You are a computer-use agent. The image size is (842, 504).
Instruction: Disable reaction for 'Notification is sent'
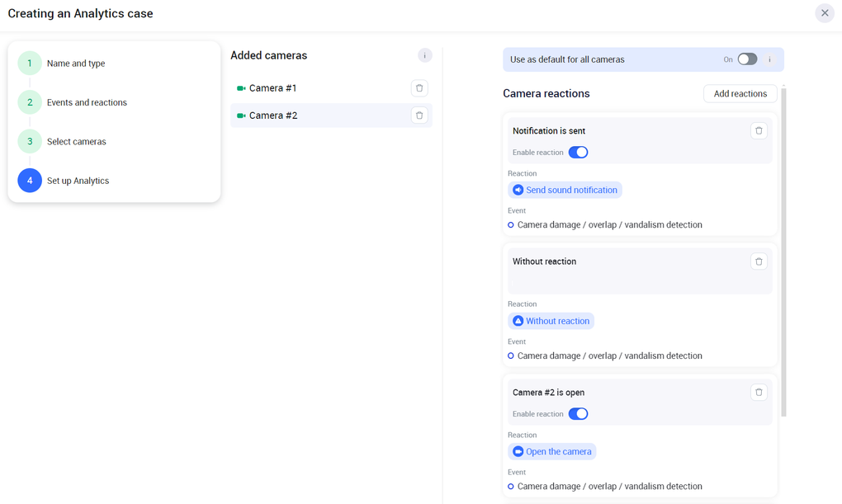[x=578, y=153]
